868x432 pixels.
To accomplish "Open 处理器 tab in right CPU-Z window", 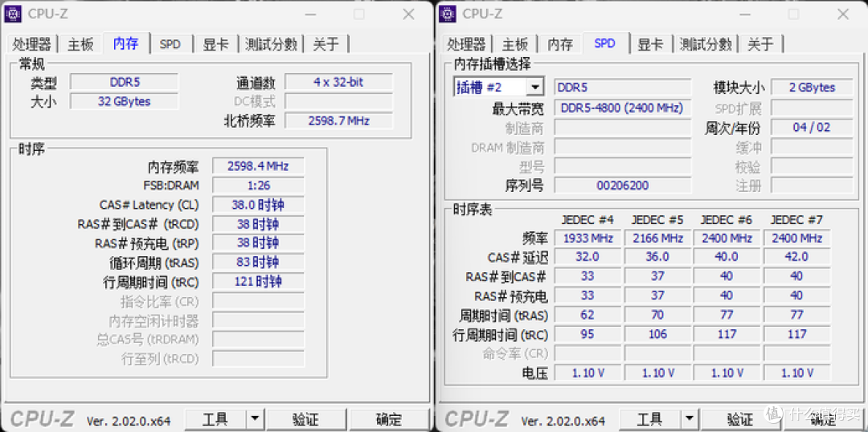I will point(466,44).
